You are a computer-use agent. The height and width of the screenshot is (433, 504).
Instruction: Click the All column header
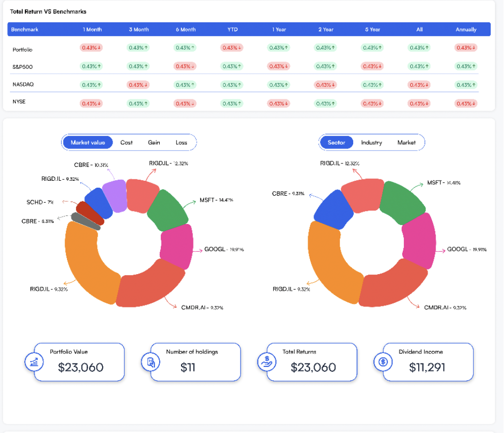pyautogui.click(x=420, y=30)
